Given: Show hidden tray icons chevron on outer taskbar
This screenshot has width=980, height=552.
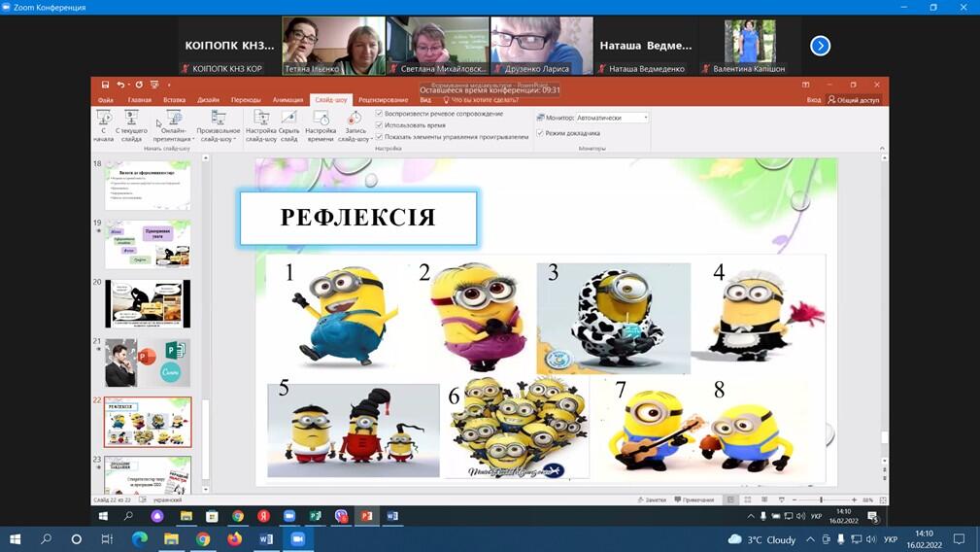Looking at the screenshot, I should pos(811,538).
